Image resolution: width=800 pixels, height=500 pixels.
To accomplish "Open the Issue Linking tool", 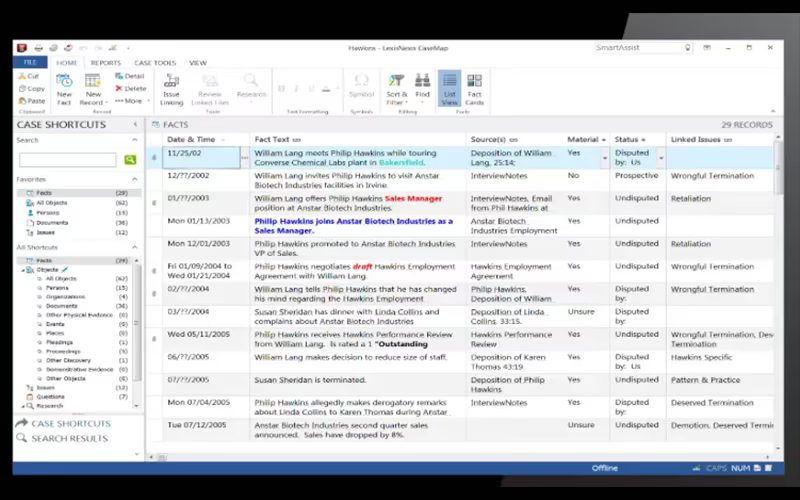I will (x=171, y=89).
